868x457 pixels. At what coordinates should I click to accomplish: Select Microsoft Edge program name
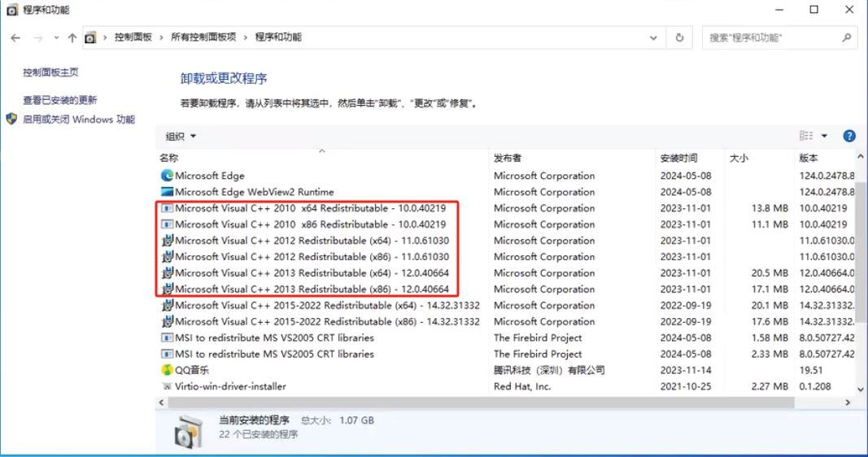point(210,176)
